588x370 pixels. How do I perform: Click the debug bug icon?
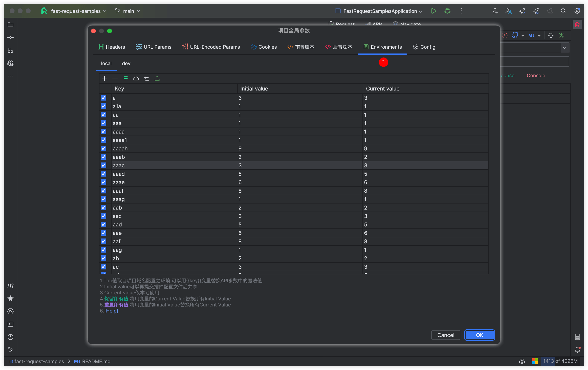tap(447, 11)
